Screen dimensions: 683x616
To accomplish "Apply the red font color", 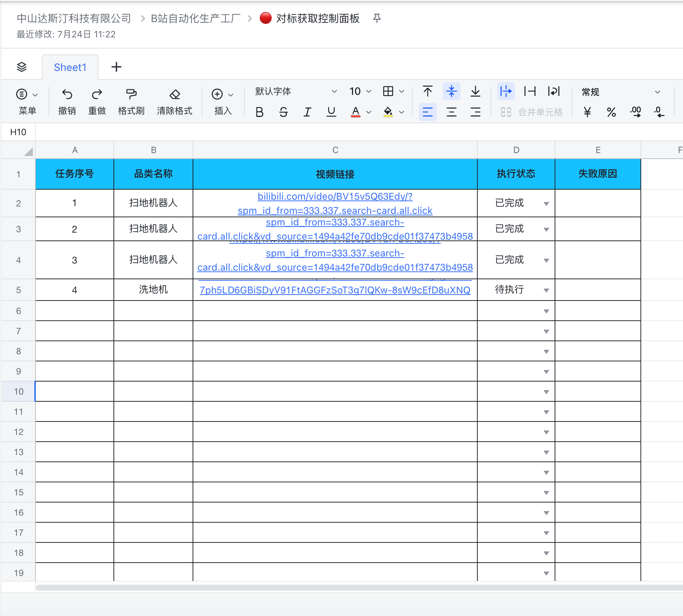I will tap(356, 112).
